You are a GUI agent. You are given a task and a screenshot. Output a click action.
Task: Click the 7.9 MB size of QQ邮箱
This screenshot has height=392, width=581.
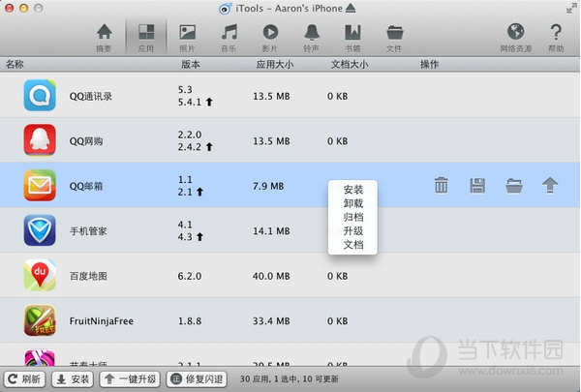(x=268, y=186)
